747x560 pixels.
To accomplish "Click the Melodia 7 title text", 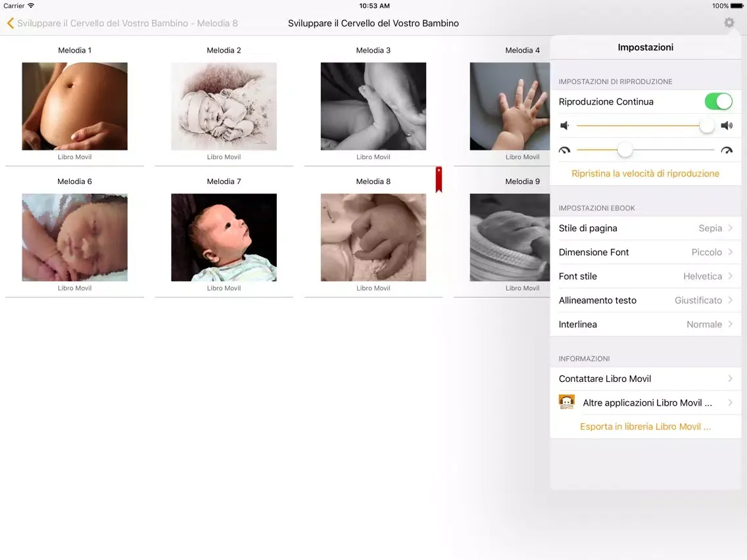I will click(x=224, y=181).
